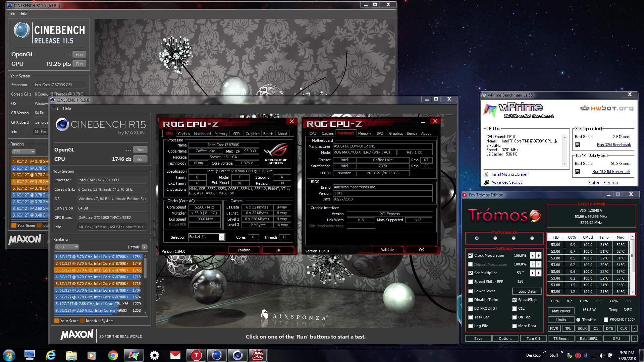Switch to Cinebench R15 taskbar icon
The width and height of the screenshot is (644, 362).
[x=237, y=355]
